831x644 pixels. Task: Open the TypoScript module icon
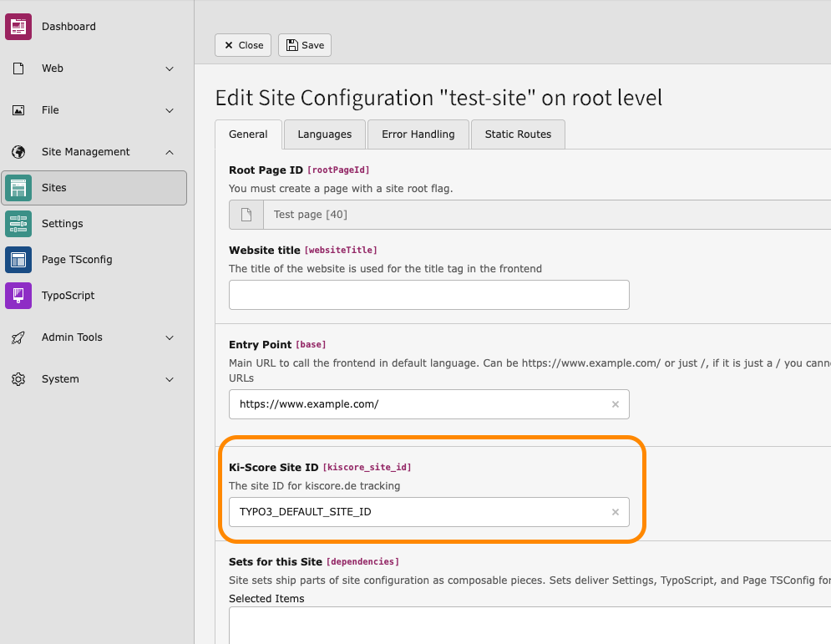(18, 296)
